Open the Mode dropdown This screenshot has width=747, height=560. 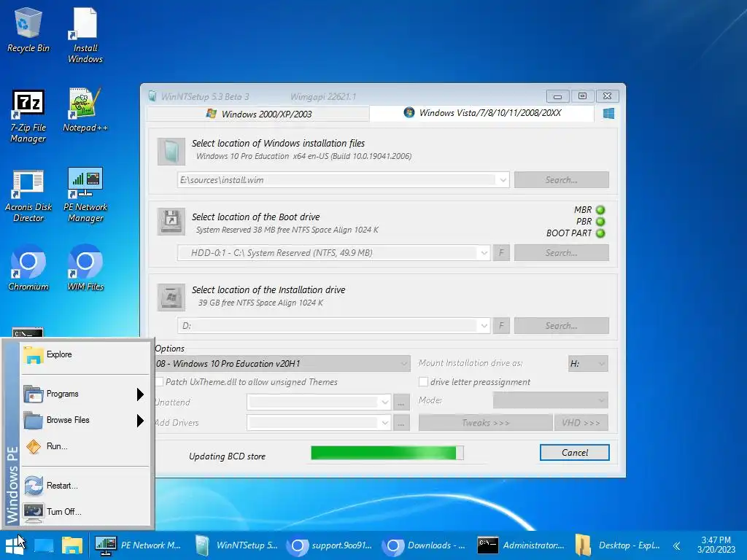pos(551,400)
